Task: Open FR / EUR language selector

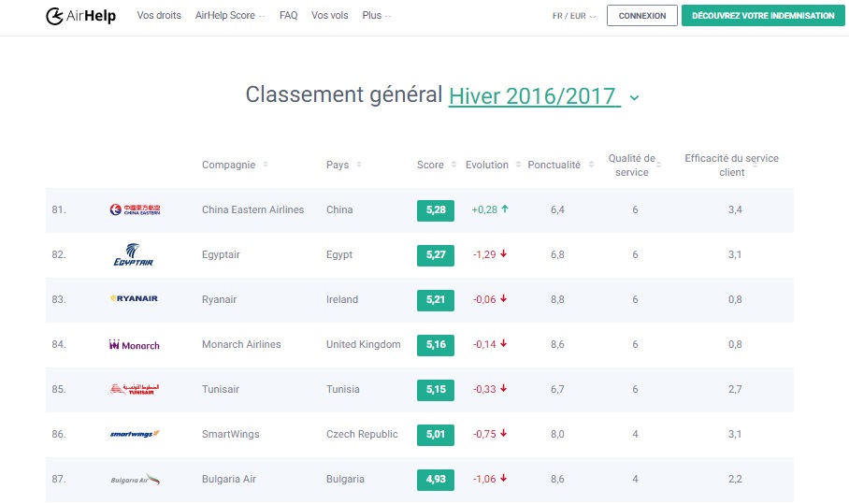Action: point(574,16)
